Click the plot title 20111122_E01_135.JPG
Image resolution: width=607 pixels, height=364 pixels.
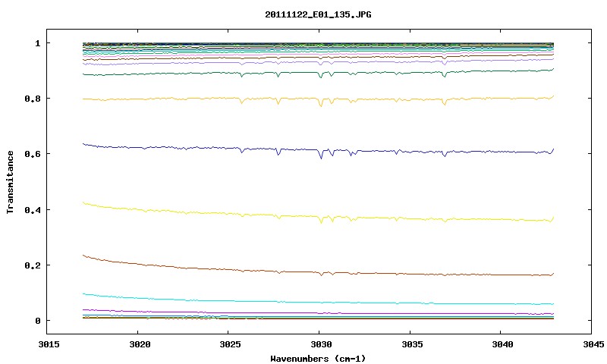[318, 14]
